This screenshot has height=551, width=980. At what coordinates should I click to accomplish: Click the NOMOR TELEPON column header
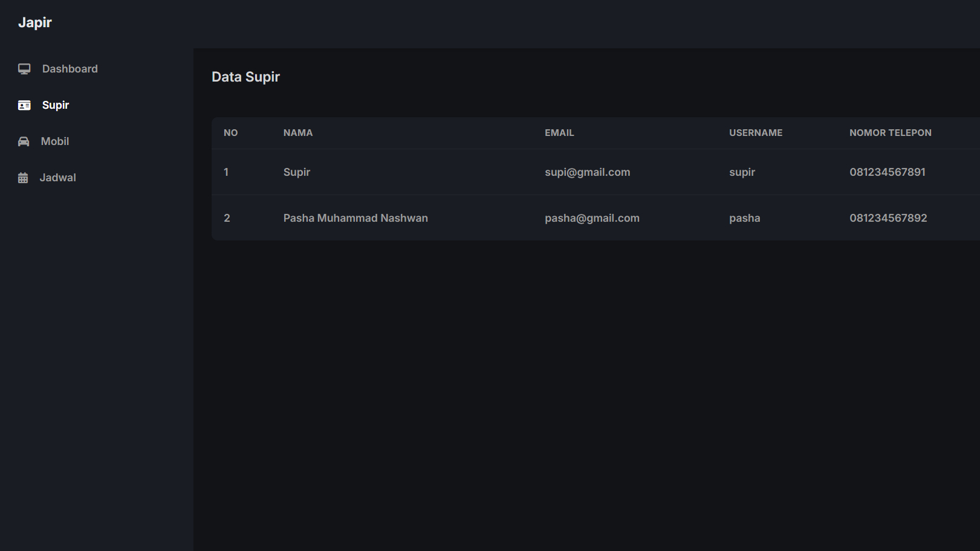[x=890, y=133]
